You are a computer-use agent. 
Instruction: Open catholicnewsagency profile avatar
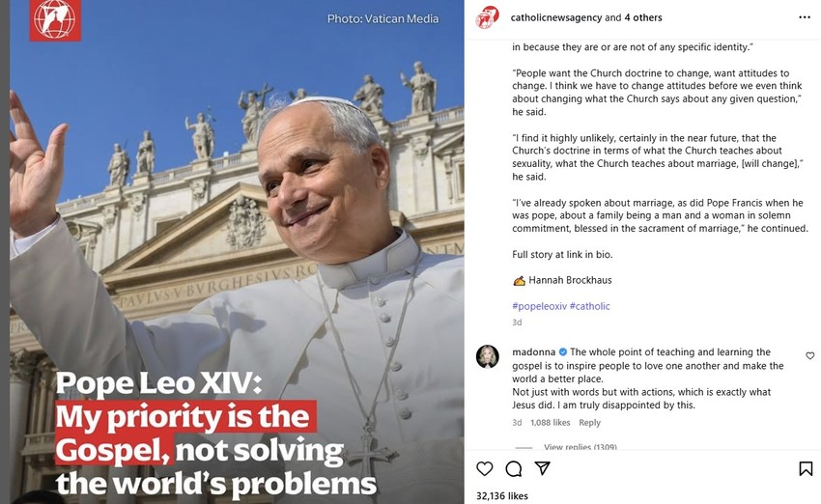click(x=487, y=17)
